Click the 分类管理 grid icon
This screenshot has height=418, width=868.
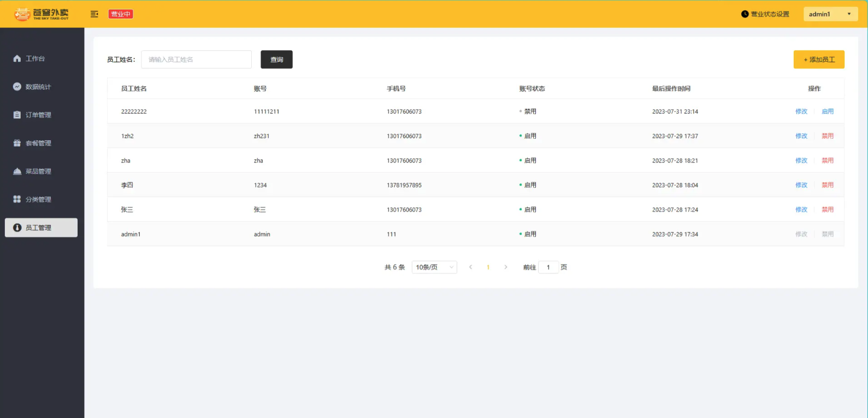point(17,199)
